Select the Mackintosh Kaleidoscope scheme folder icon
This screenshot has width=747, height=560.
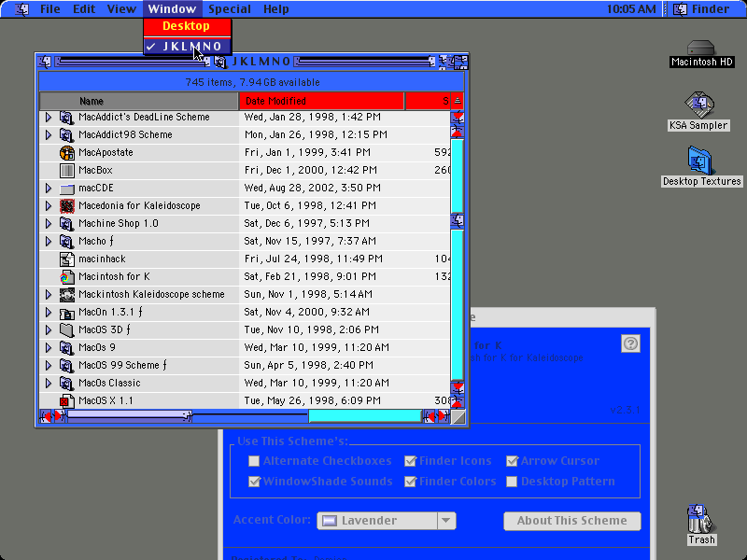66,294
